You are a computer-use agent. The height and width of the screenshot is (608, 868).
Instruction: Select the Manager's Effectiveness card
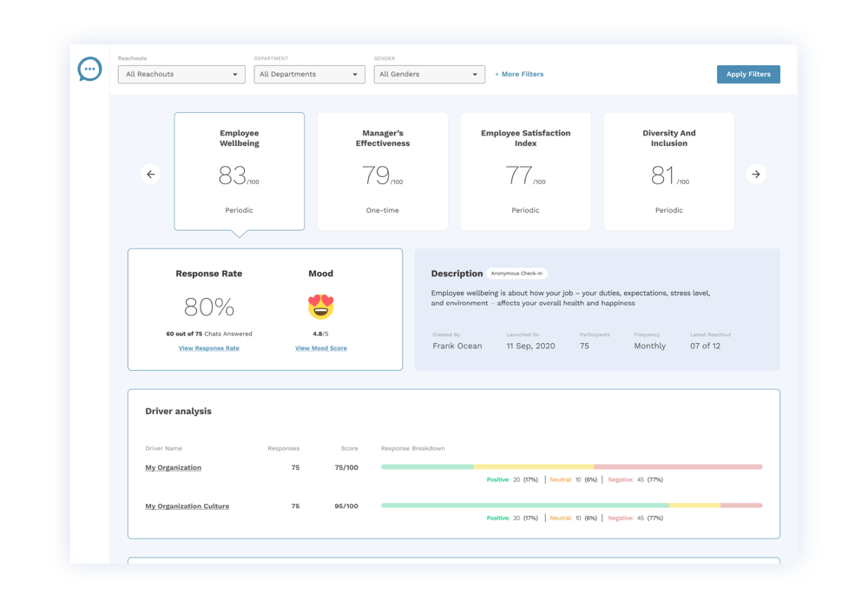(x=383, y=171)
